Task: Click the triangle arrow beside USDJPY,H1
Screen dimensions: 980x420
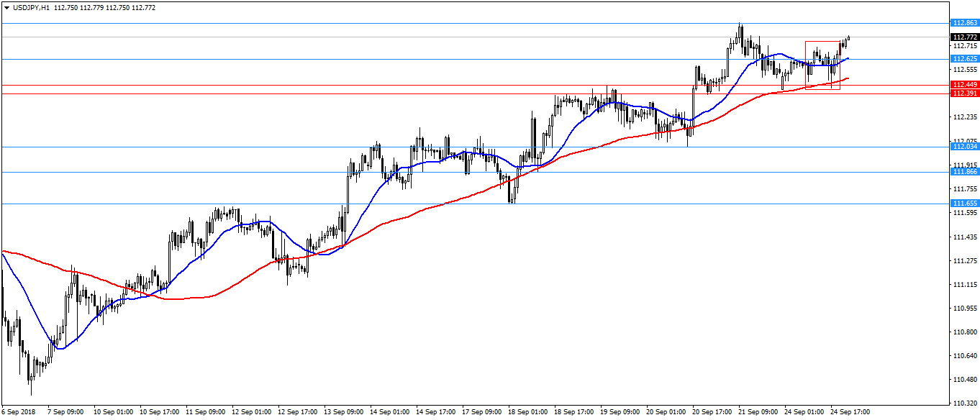Action: [6, 8]
